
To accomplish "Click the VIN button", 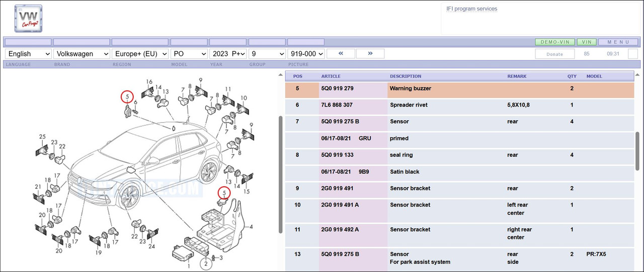I will pyautogui.click(x=587, y=42).
